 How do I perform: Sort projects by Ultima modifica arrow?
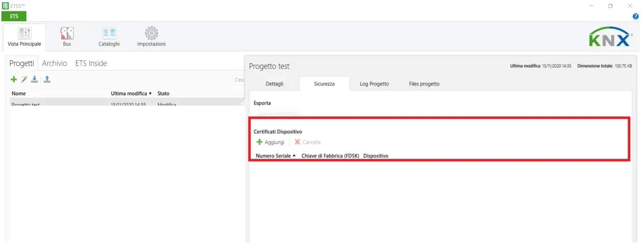point(150,94)
